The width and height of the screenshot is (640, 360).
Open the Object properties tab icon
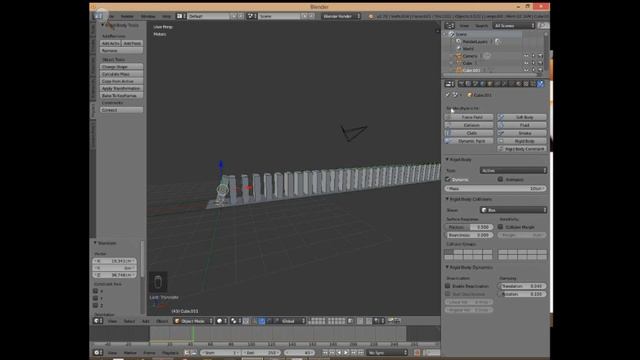coord(489,84)
